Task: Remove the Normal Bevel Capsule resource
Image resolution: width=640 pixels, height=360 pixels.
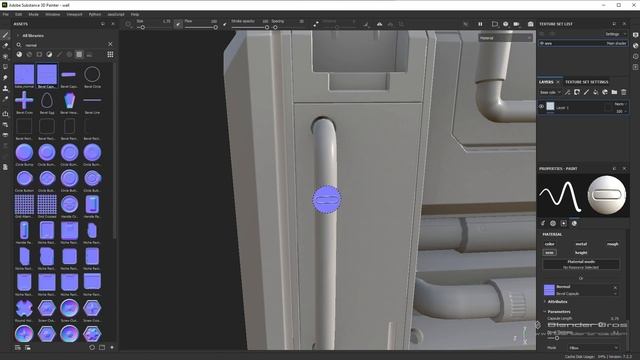Action: click(x=615, y=288)
